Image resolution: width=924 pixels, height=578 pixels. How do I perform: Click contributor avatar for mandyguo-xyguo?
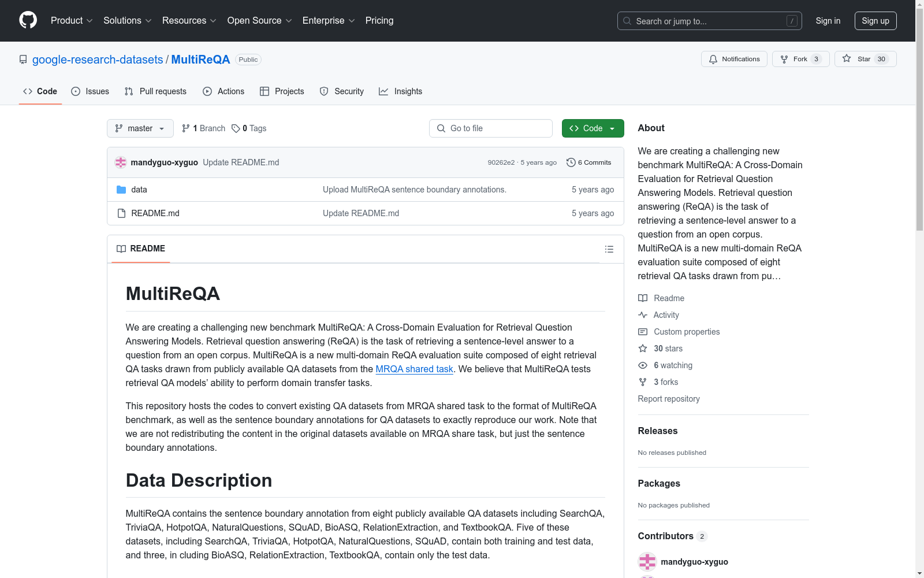point(647,562)
